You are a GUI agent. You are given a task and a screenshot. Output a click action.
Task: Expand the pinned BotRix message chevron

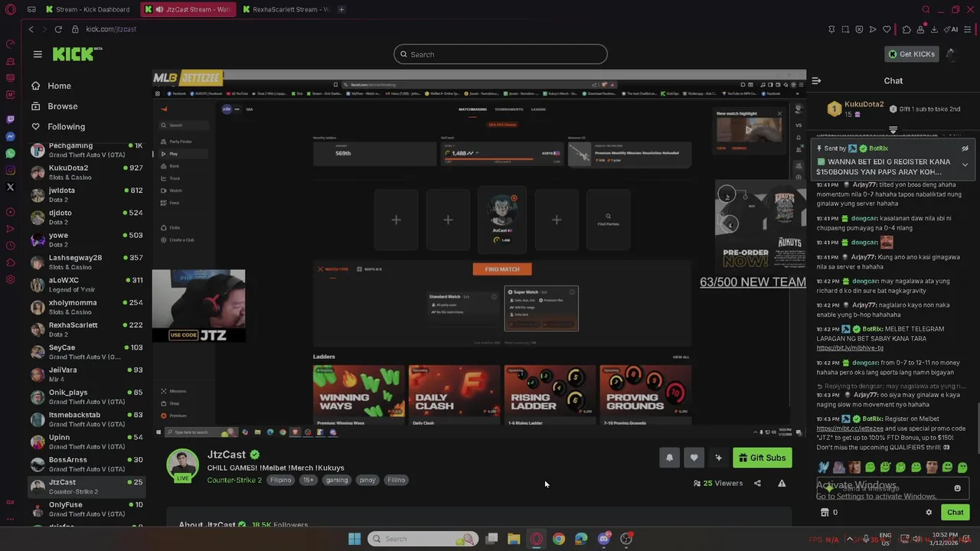coord(965,164)
